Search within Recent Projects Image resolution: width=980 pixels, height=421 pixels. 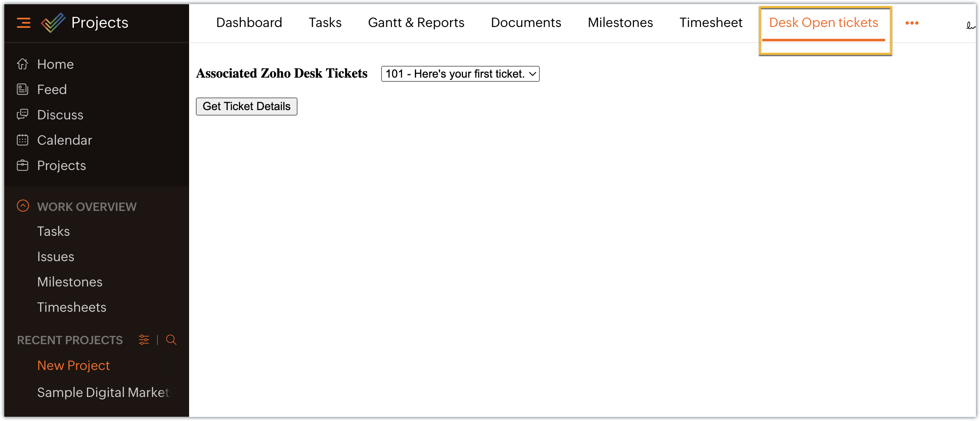[x=171, y=340]
